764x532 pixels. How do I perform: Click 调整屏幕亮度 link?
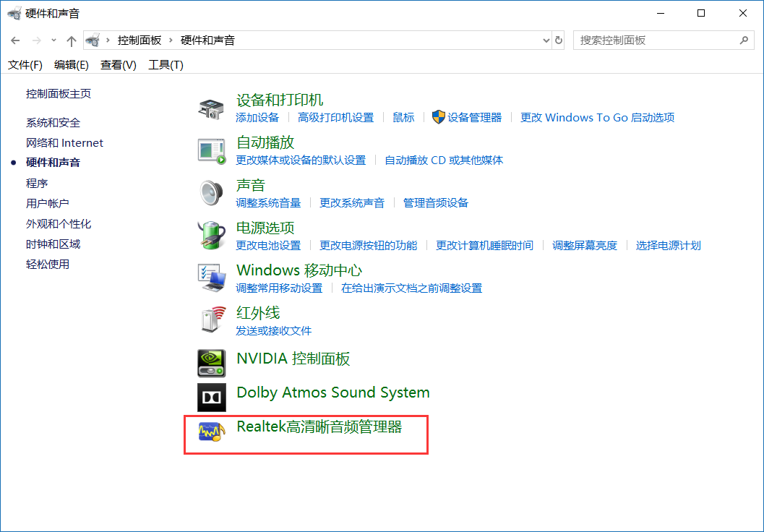[x=585, y=245]
